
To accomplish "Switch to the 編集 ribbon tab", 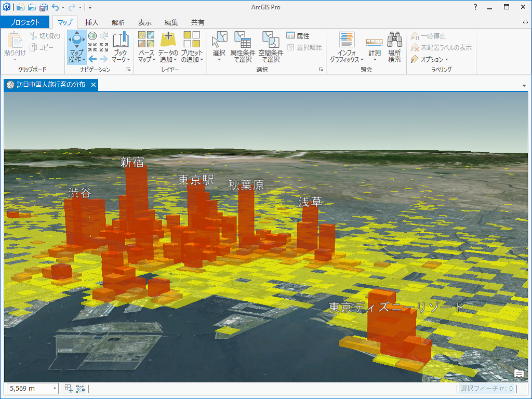I will coord(171,22).
